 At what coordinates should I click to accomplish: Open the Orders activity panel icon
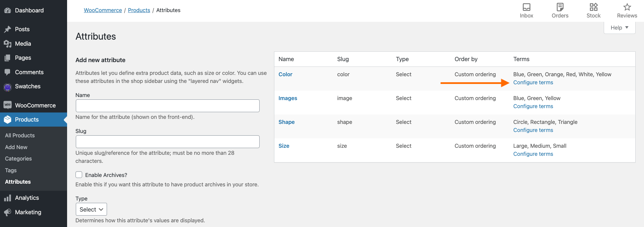pyautogui.click(x=560, y=7)
